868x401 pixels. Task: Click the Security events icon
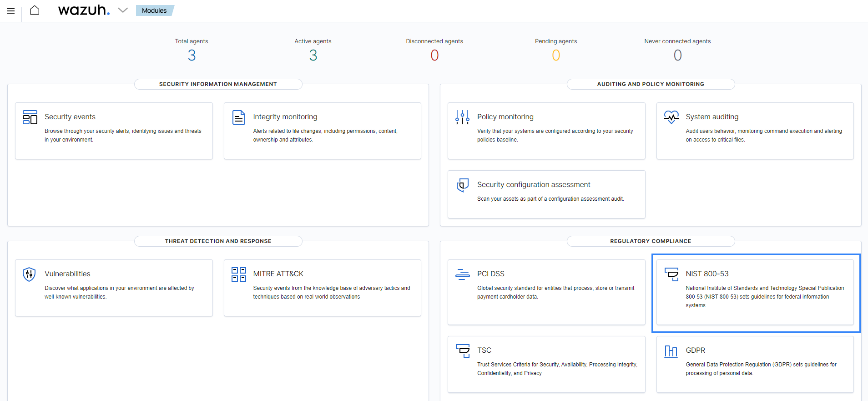tap(30, 117)
